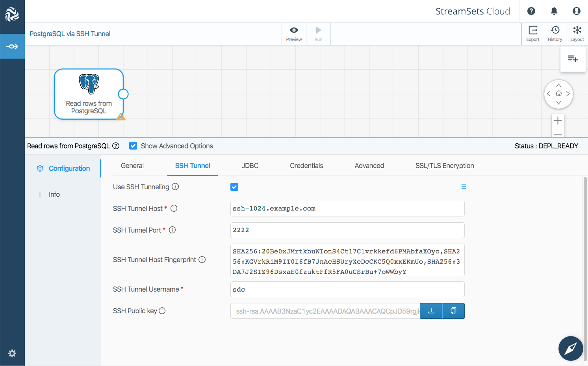This screenshot has width=588, height=366.
Task: Reset canvas view with home icon
Action: click(558, 94)
